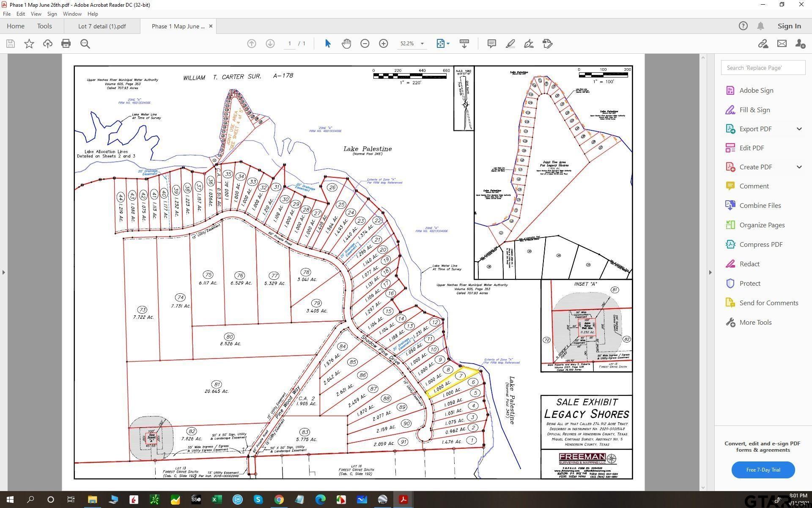Click the share with others icon
812x508 pixels.
click(x=800, y=44)
